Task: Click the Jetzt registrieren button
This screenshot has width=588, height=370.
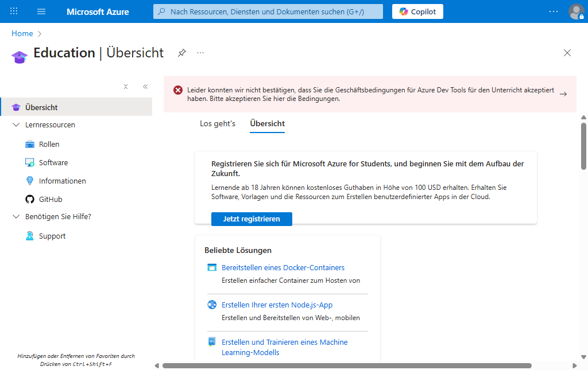Action: 252,219
